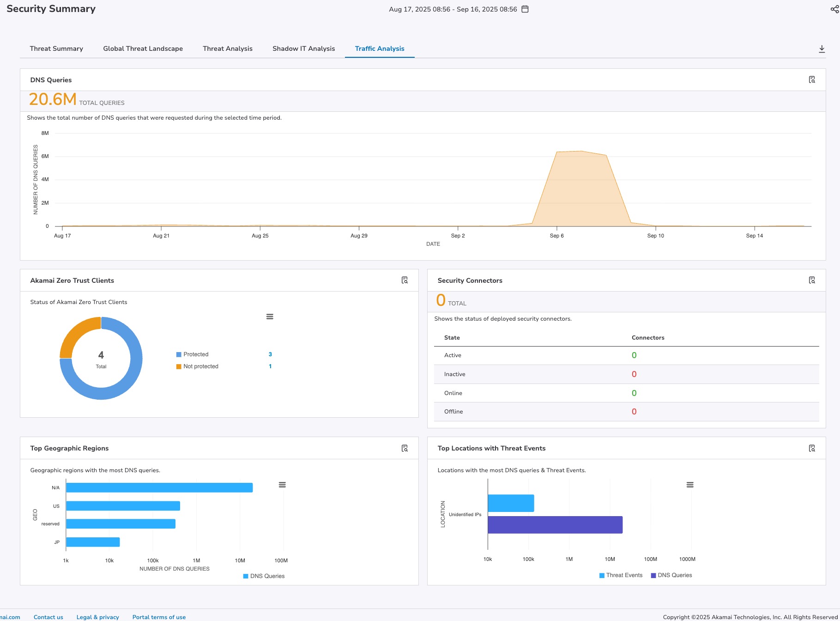This screenshot has height=621, width=840.
Task: Open Akamai Zero Trust Clients report icon
Action: (405, 280)
